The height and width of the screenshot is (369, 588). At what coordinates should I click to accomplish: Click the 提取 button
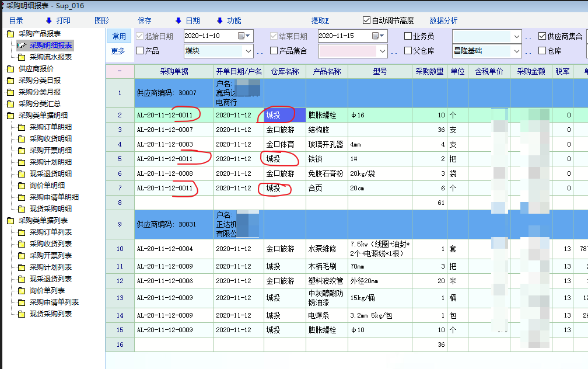point(320,20)
